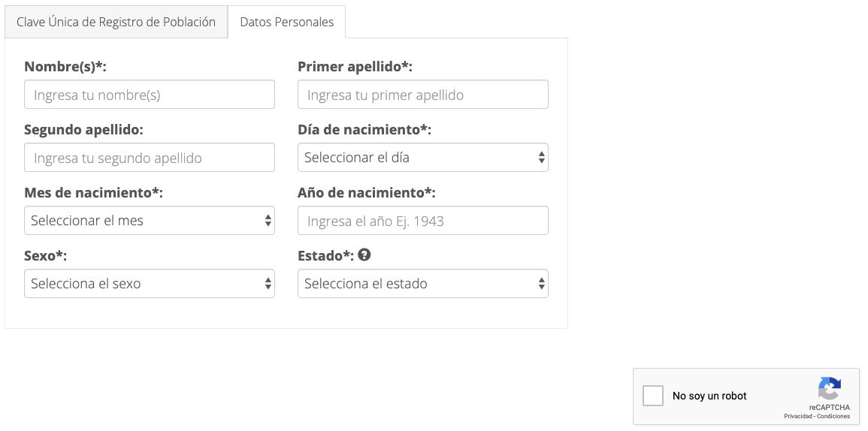Expand the "Selecciona el sexo" dropdown

click(x=149, y=284)
